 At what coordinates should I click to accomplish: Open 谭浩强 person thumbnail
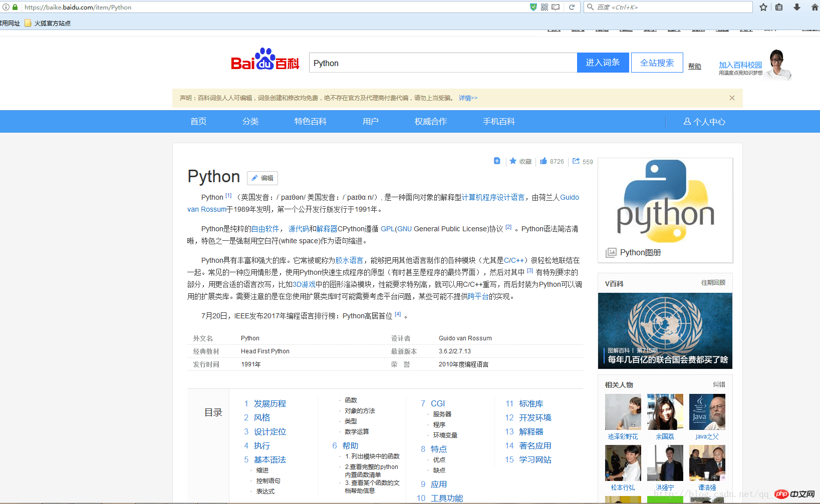point(707,463)
